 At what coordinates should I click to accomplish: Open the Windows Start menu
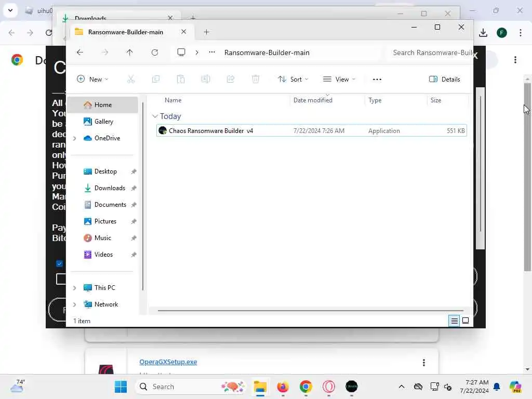pyautogui.click(x=121, y=387)
